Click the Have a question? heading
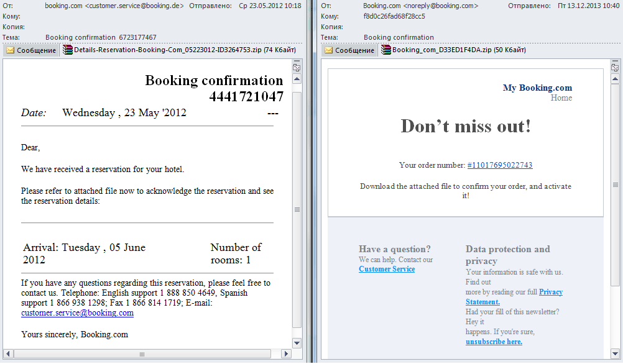 395,249
